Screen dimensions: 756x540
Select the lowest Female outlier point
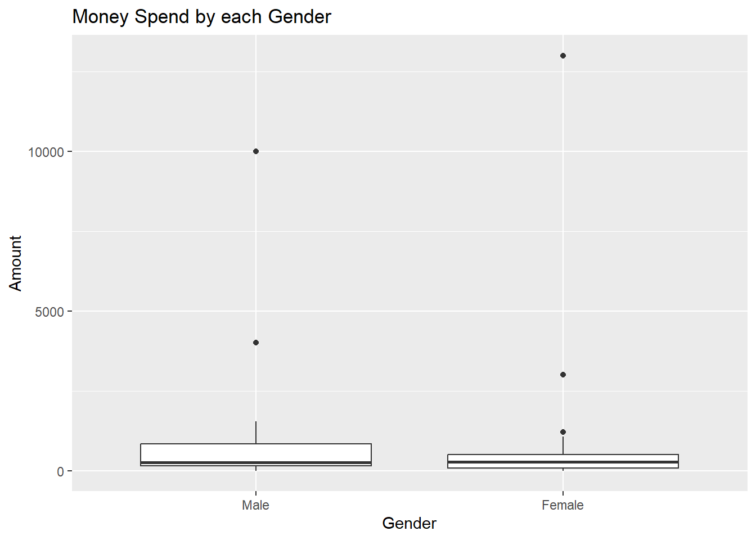pyautogui.click(x=563, y=432)
